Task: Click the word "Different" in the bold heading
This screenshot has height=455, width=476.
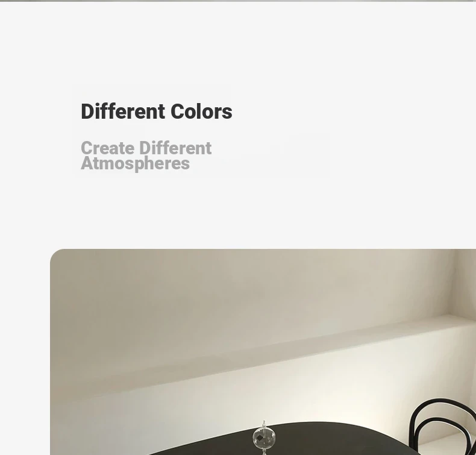Action: pyautogui.click(x=123, y=111)
